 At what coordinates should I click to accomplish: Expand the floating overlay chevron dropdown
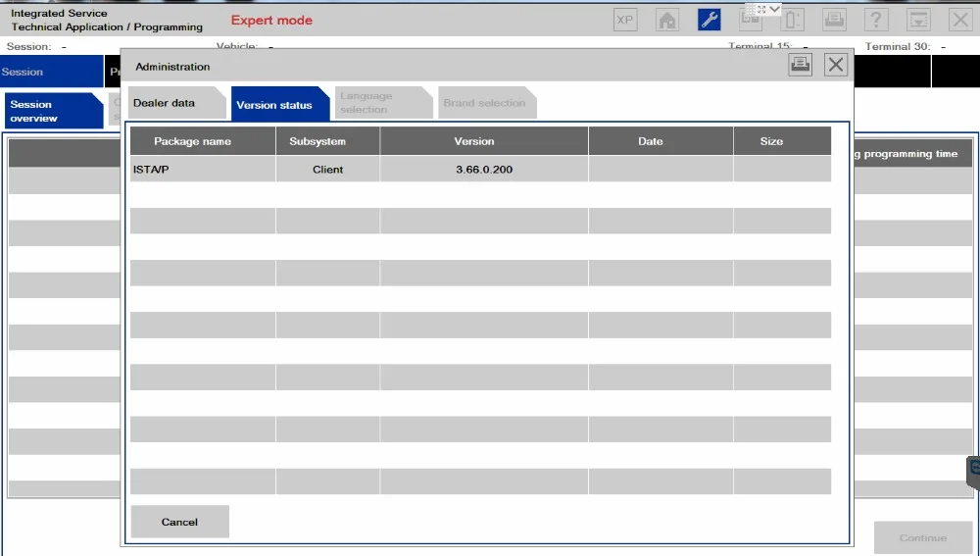774,9
